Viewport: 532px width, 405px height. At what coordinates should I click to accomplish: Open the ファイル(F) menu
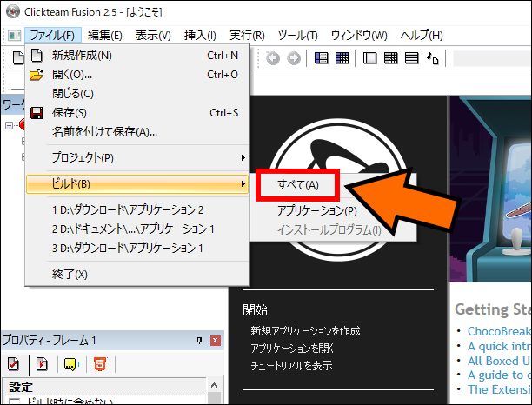[x=52, y=36]
